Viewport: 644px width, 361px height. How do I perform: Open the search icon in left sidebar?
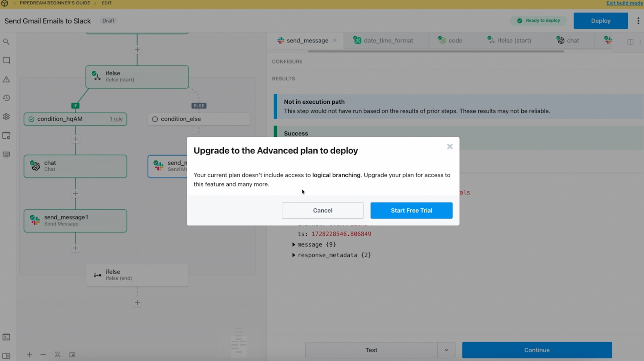pos(6,41)
